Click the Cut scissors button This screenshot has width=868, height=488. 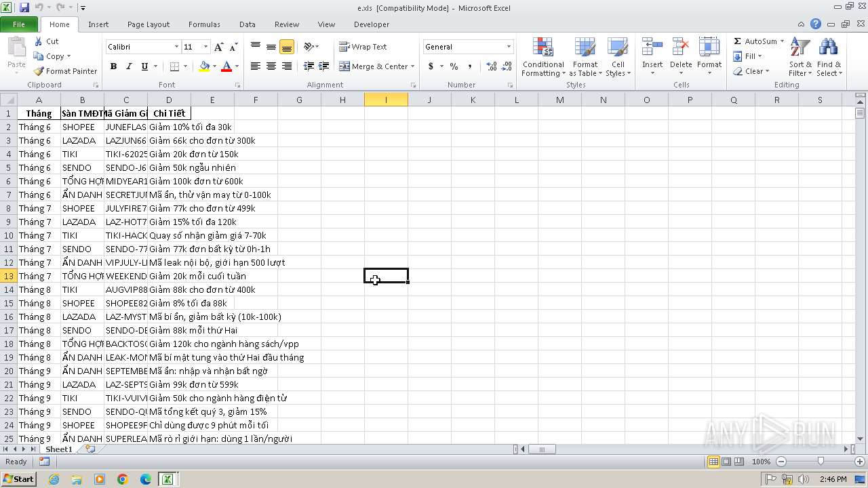47,41
